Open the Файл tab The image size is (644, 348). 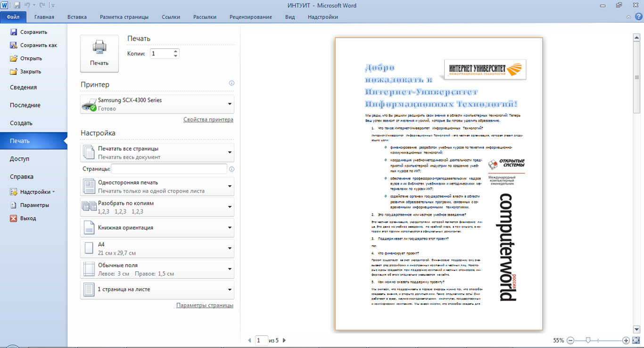[13, 17]
